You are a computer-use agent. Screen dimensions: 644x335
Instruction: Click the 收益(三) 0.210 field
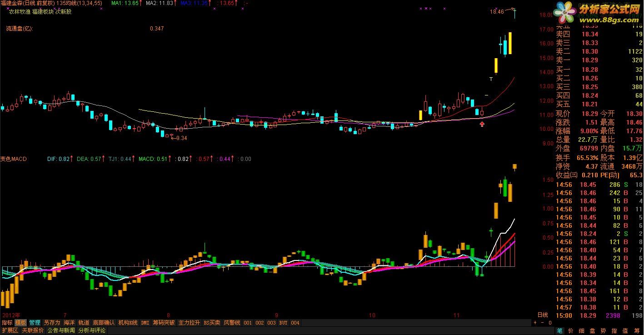click(577, 175)
